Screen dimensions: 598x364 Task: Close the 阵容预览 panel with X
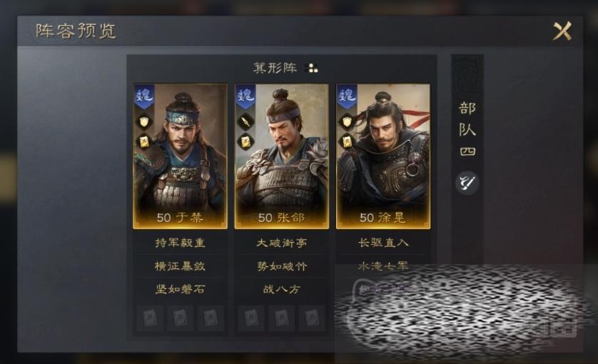pos(562,31)
